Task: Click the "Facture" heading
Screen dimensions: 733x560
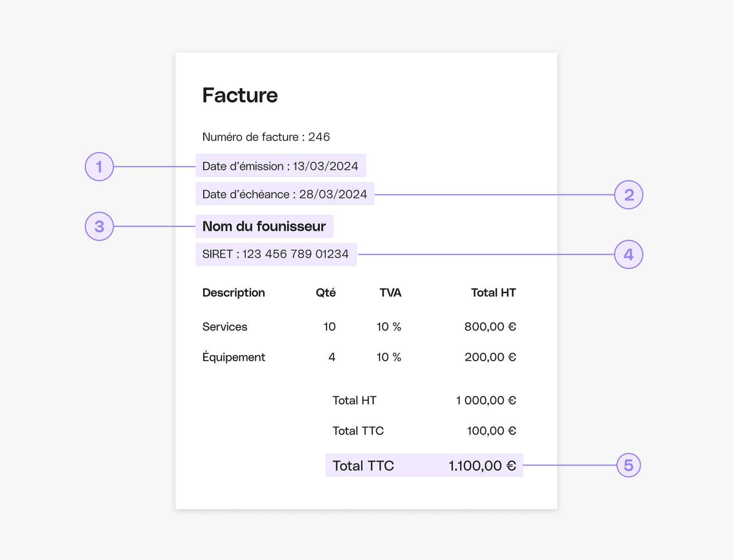Action: (x=240, y=95)
